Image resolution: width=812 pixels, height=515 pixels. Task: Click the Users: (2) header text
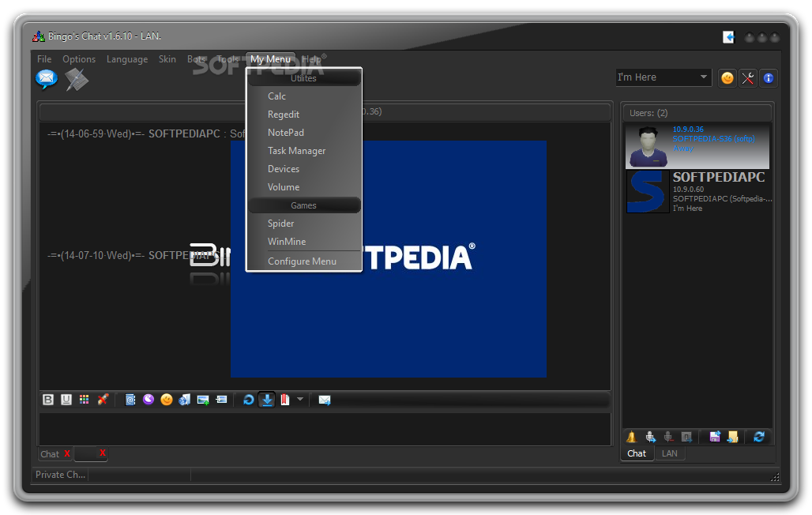pos(648,113)
